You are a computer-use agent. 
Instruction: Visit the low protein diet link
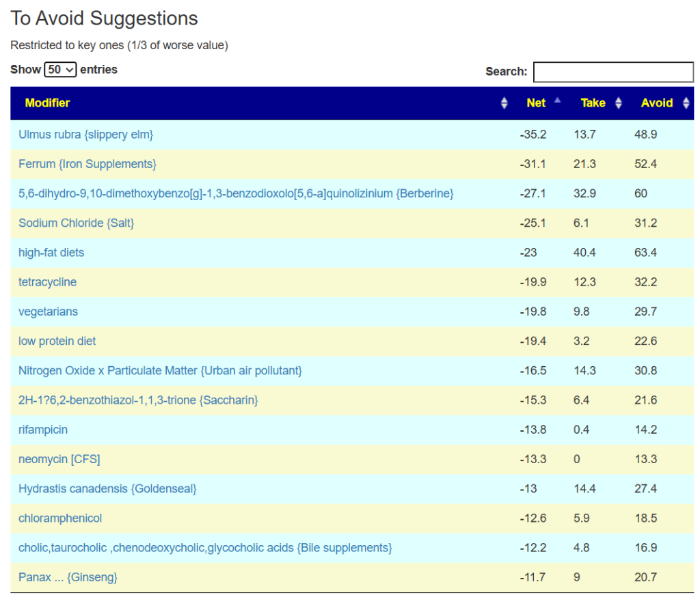click(x=57, y=341)
